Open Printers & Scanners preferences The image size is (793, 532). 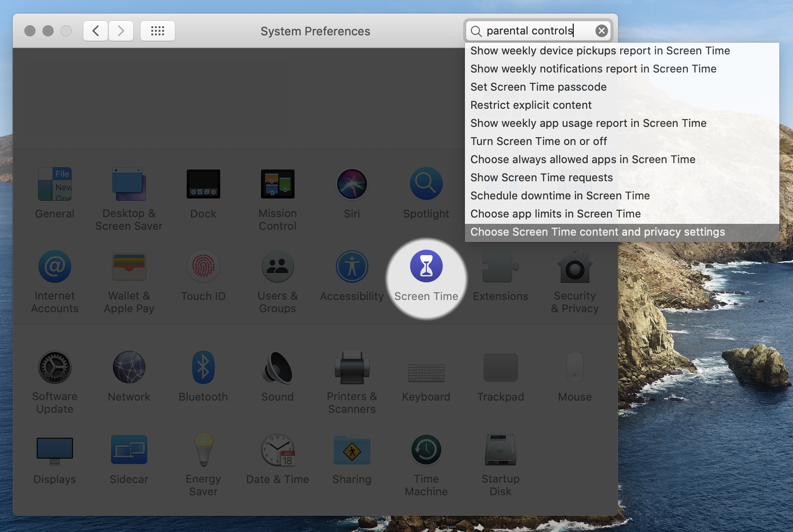[352, 367]
